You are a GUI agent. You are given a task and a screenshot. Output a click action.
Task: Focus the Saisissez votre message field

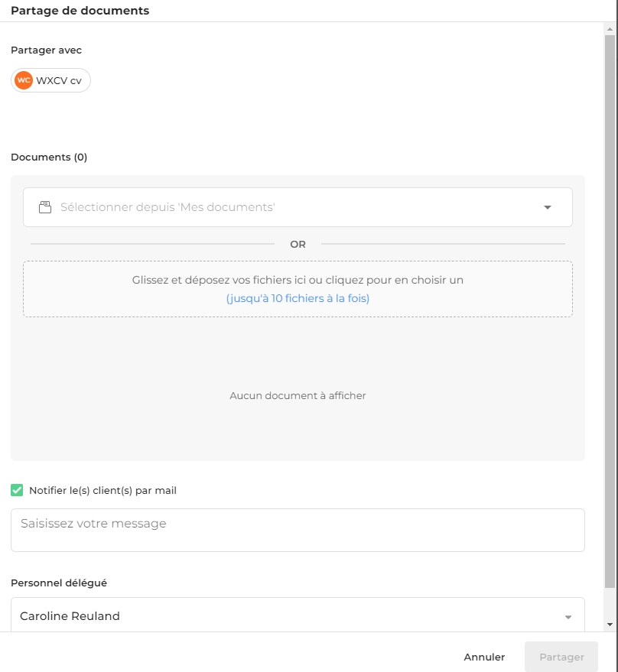pyautogui.click(x=298, y=530)
